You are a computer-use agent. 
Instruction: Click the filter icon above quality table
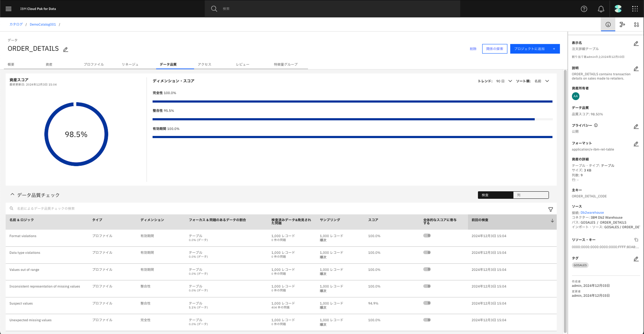pos(550,209)
